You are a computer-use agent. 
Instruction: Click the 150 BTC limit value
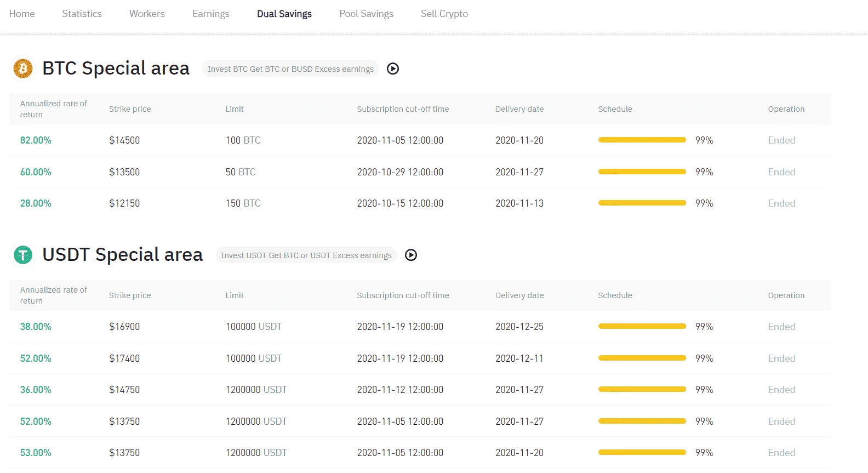click(243, 203)
